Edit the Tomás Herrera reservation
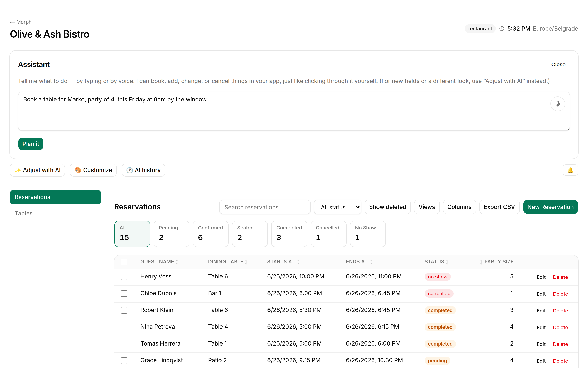The height and width of the screenshot is (368, 588). 541,344
